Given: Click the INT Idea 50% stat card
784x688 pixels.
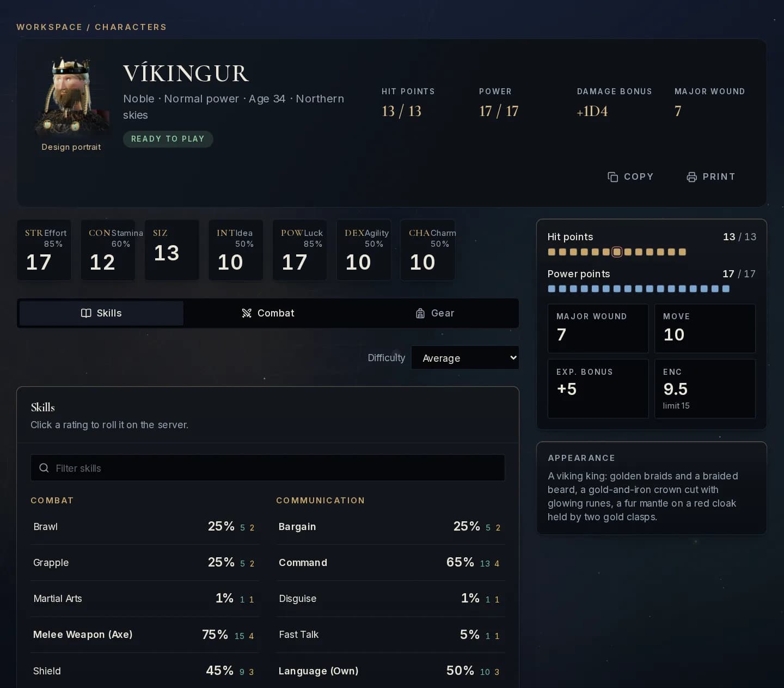Looking at the screenshot, I should [236, 250].
